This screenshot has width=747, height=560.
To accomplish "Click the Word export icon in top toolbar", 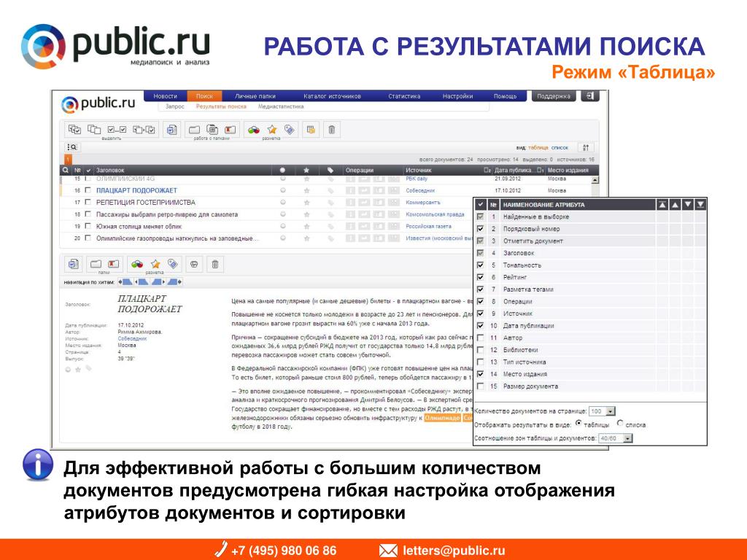I will (x=171, y=130).
